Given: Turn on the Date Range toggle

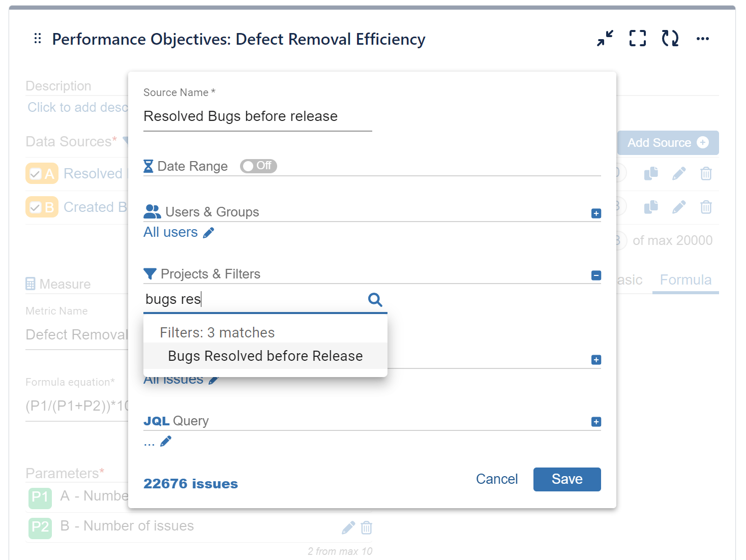Looking at the screenshot, I should pyautogui.click(x=258, y=166).
